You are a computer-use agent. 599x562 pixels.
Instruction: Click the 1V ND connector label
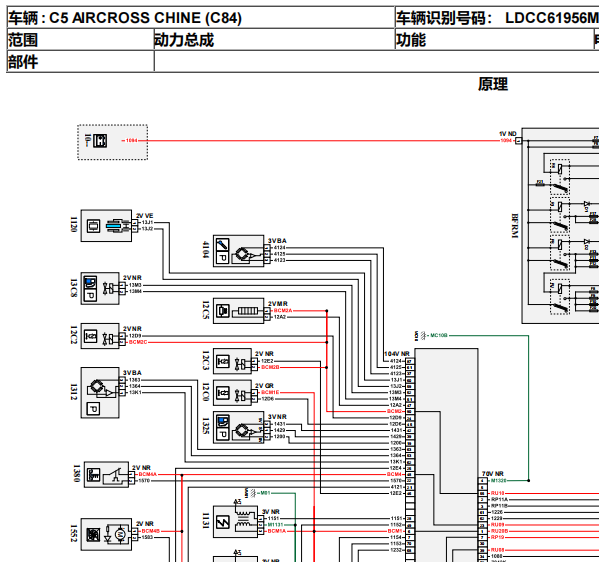pos(508,134)
